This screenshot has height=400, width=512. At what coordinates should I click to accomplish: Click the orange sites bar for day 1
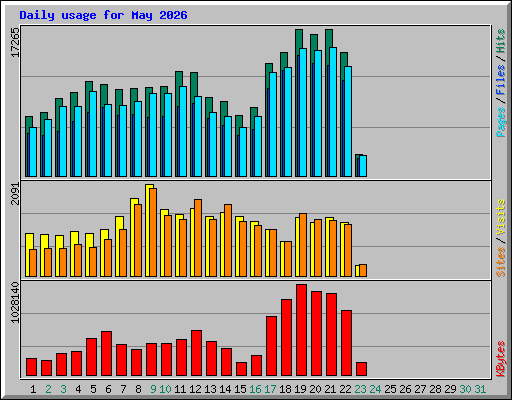33,263
